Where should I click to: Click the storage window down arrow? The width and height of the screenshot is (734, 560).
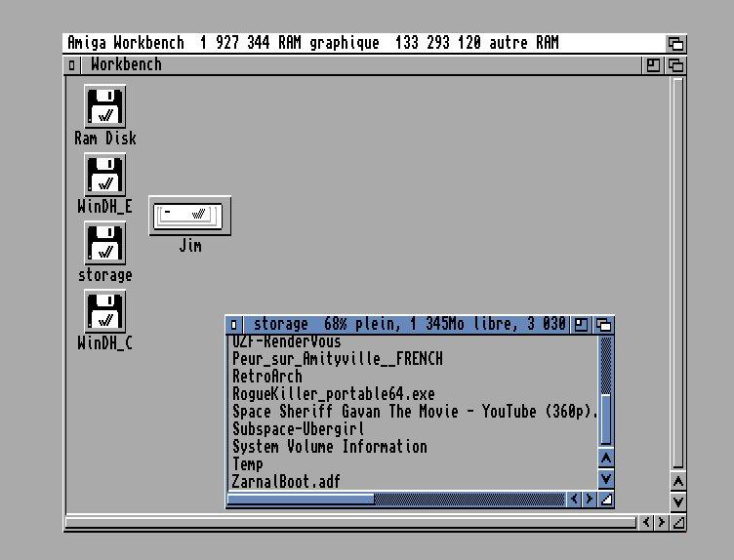[x=606, y=479]
